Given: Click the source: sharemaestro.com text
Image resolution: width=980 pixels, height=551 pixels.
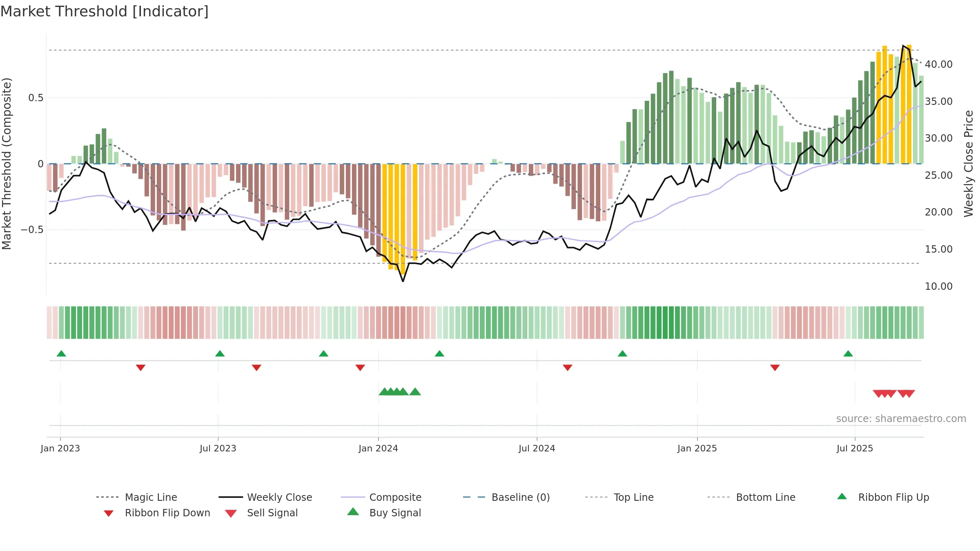Looking at the screenshot, I should pos(901,419).
